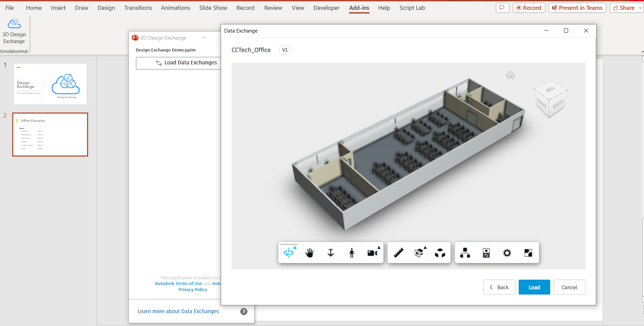This screenshot has height=326, width=644.
Task: Click the Home view icon
Action: pyautogui.click(x=510, y=75)
